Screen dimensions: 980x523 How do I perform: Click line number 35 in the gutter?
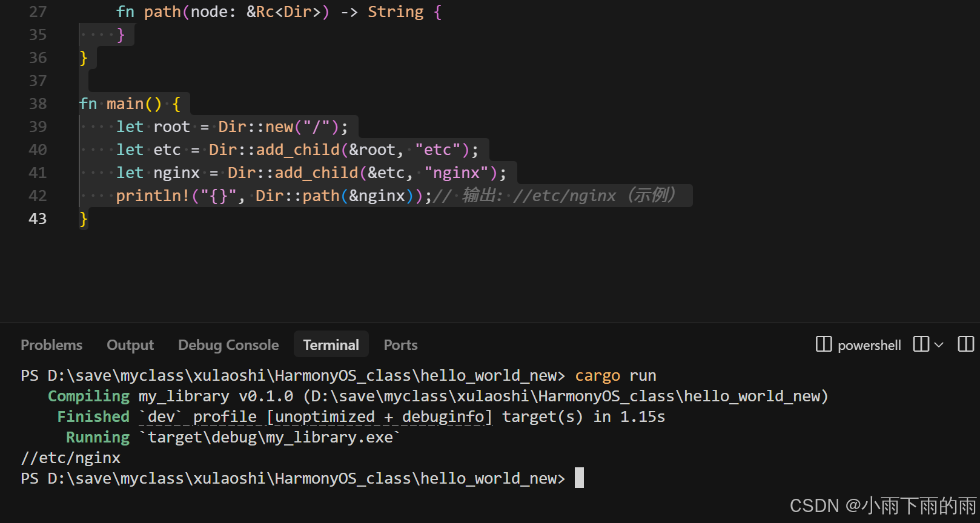(x=38, y=35)
